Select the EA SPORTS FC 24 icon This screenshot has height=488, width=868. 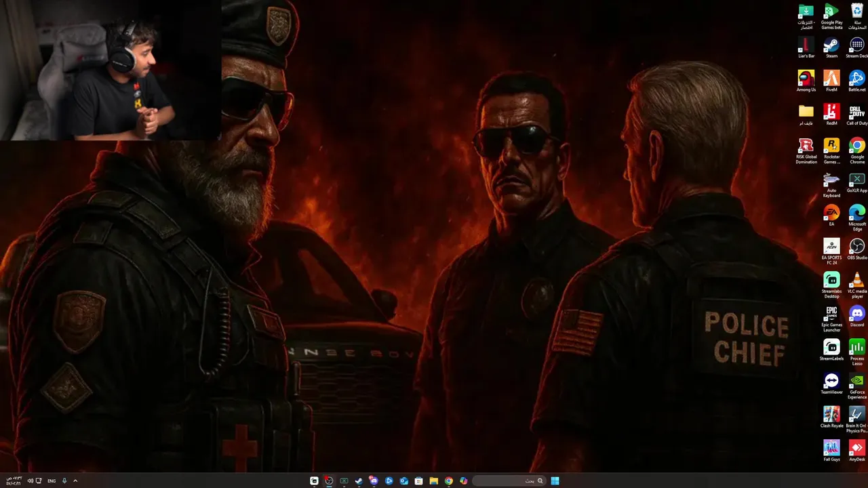point(831,251)
